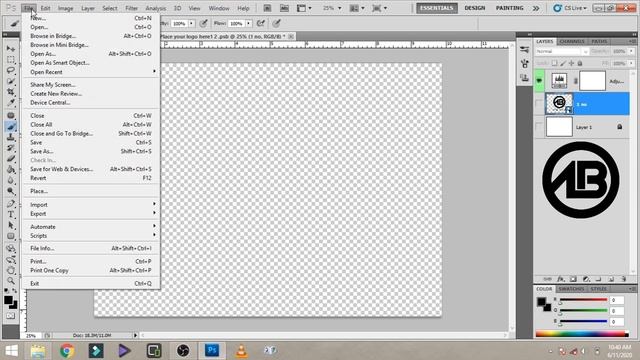Expand Open Recent submenu

pos(91,72)
